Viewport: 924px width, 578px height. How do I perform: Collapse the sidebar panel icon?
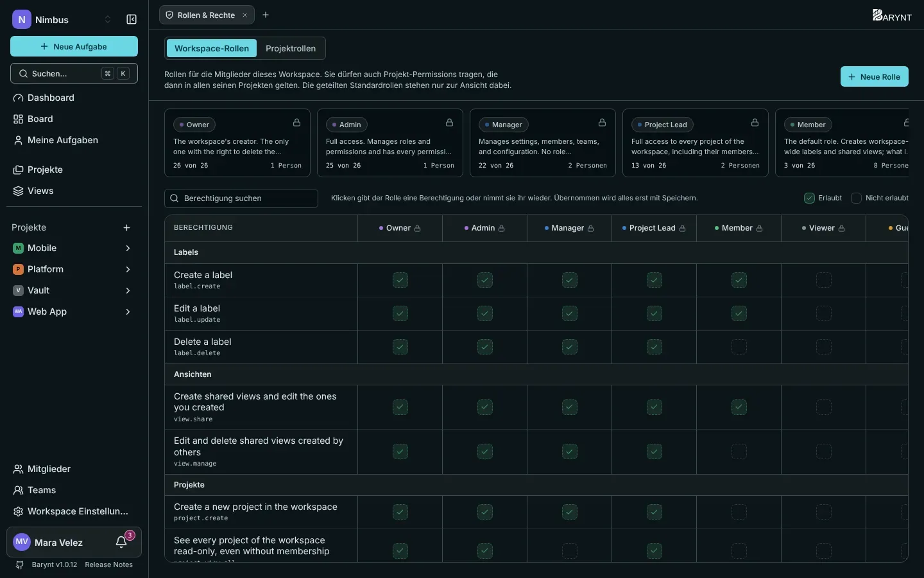coord(132,19)
